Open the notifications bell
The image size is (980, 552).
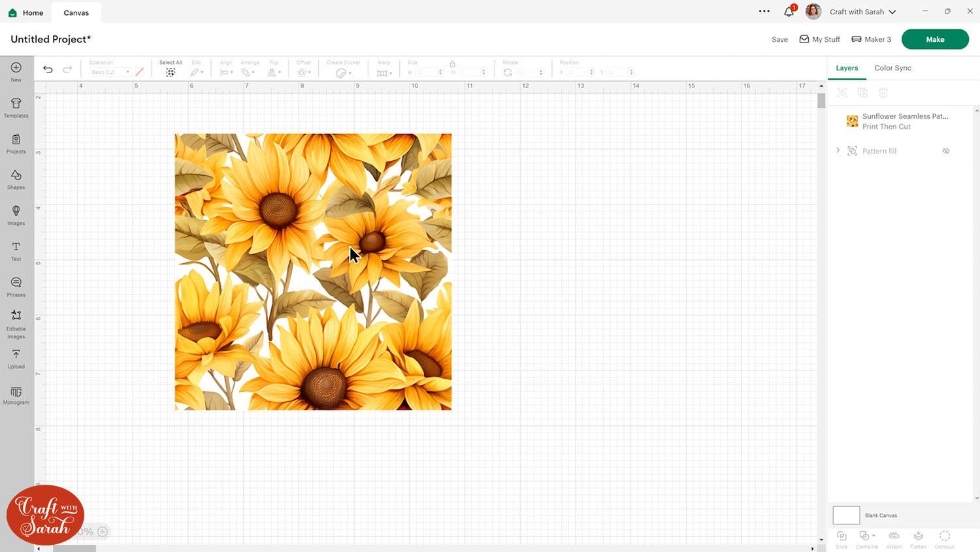pos(789,12)
